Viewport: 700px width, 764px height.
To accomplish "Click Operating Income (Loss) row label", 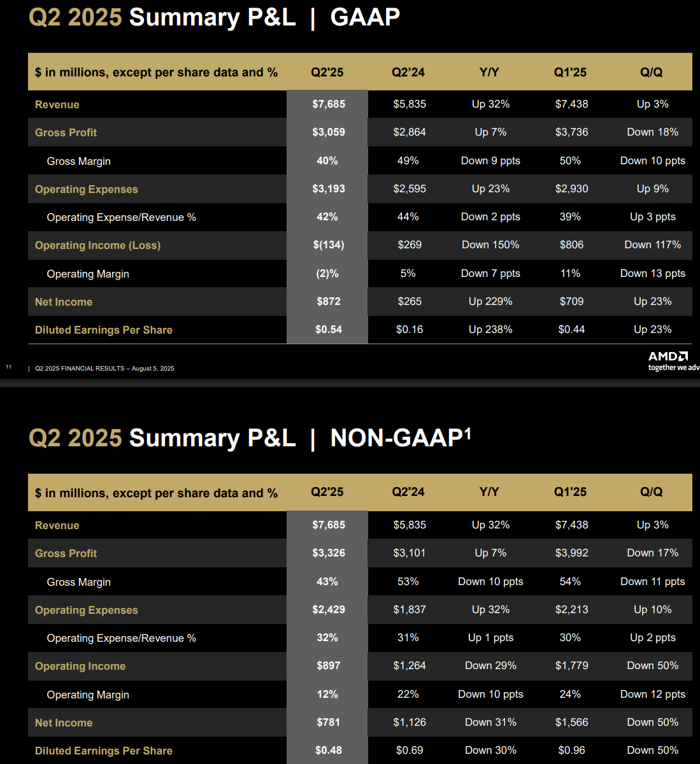I will [x=97, y=245].
